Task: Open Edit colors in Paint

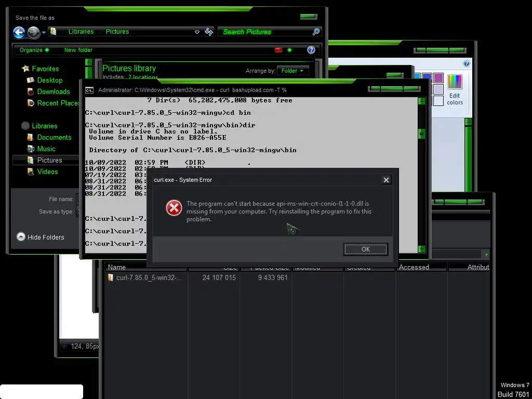Action: pyautogui.click(x=455, y=90)
